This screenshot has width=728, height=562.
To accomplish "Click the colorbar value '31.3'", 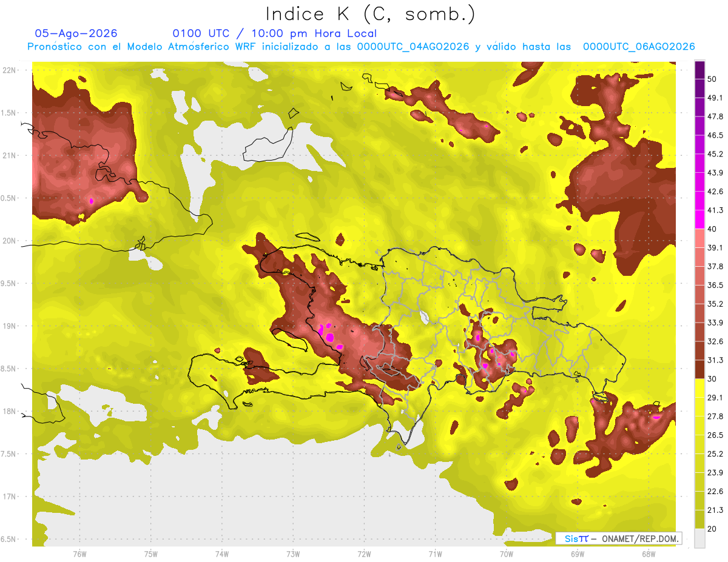I will 715,360.
